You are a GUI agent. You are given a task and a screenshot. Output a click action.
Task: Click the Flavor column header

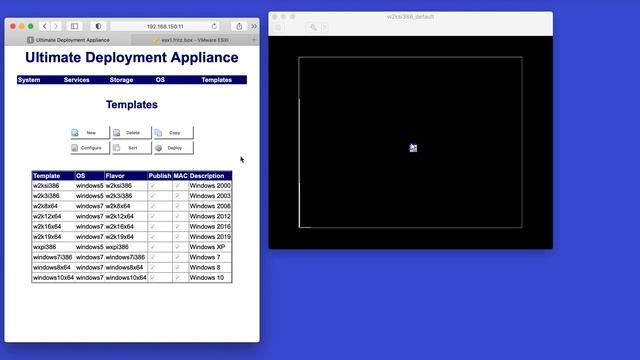[x=126, y=176]
